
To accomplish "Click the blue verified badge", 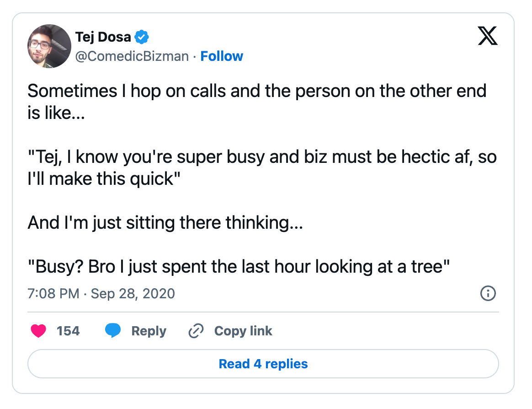I will click(143, 36).
